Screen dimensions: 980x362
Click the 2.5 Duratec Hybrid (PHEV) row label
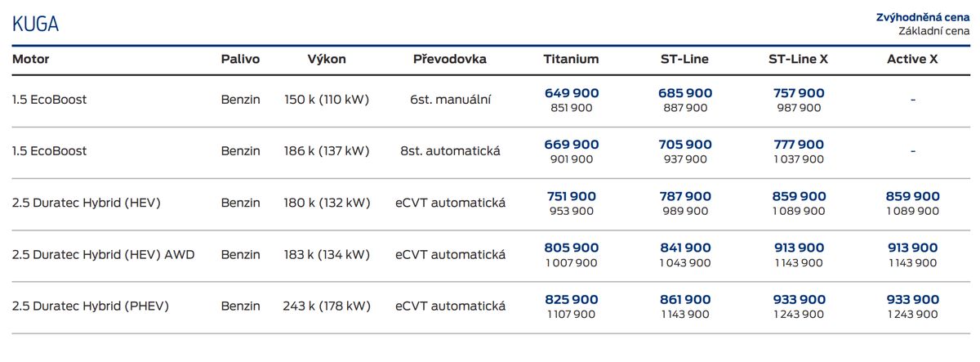pos(91,306)
